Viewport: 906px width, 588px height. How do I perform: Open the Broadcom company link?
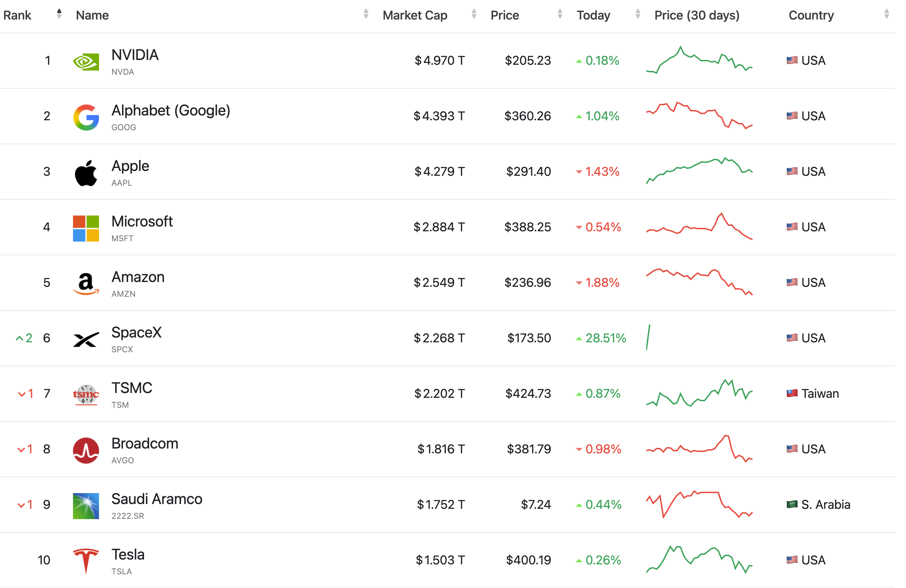[x=145, y=443]
